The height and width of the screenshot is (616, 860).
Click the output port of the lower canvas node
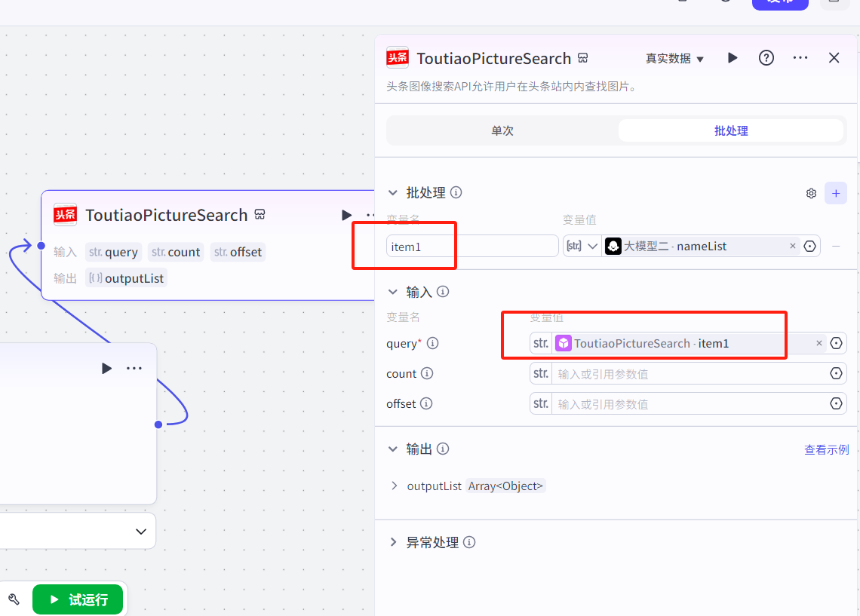(158, 424)
